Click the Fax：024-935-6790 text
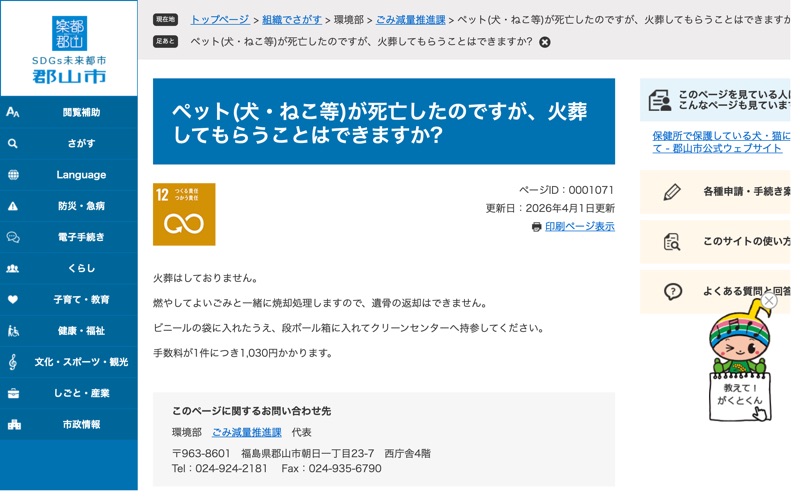 331,469
